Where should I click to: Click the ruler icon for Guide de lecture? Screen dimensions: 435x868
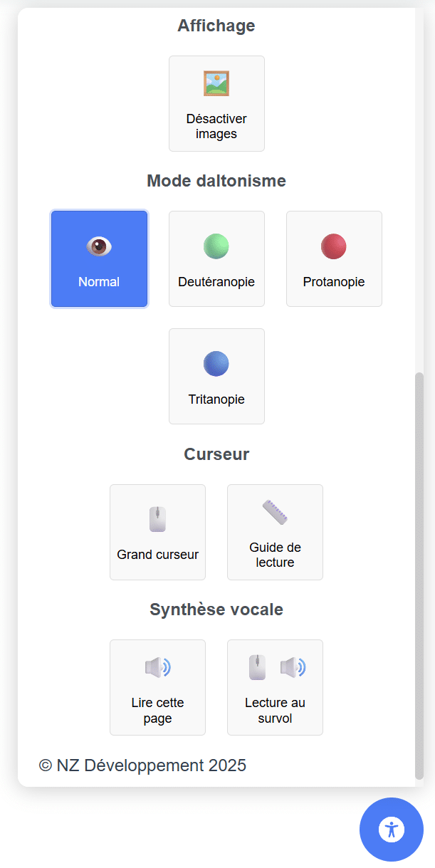pyautogui.click(x=275, y=512)
